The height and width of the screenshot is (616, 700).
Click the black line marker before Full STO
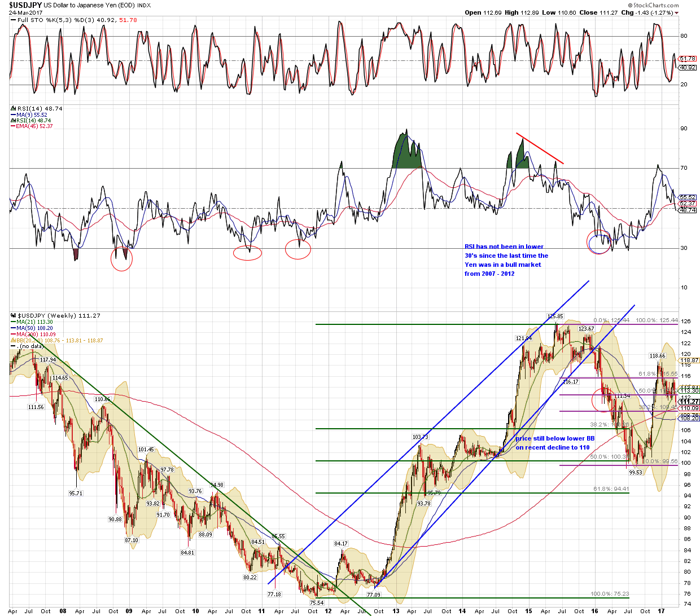click(x=13, y=20)
